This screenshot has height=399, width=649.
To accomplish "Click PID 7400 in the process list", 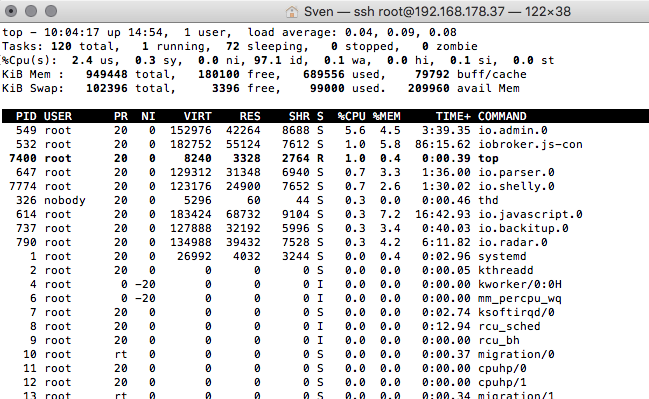I will click(23, 159).
